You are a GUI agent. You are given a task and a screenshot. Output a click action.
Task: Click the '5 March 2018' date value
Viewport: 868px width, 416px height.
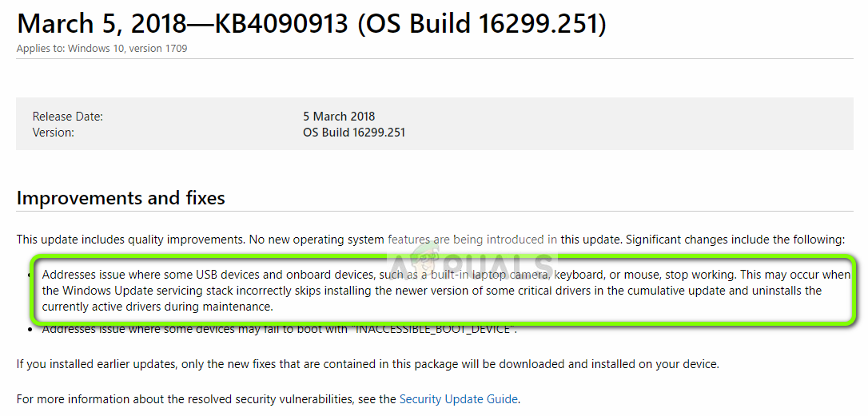(x=339, y=117)
